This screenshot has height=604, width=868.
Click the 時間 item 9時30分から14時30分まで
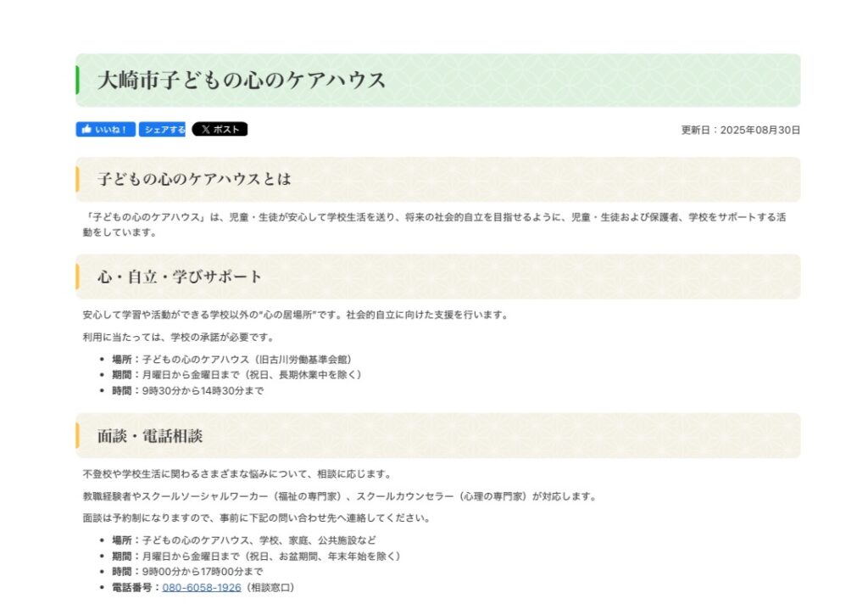click(188, 391)
